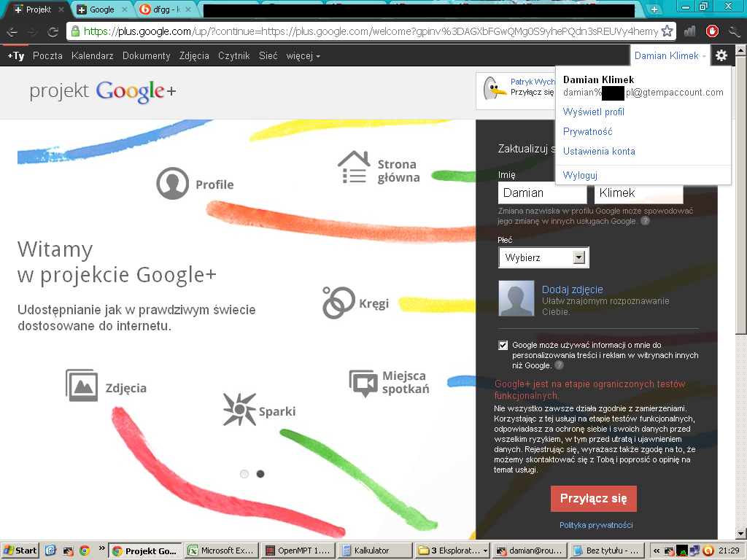
Task: Click the page scrollbar up arrow
Action: 741,50
